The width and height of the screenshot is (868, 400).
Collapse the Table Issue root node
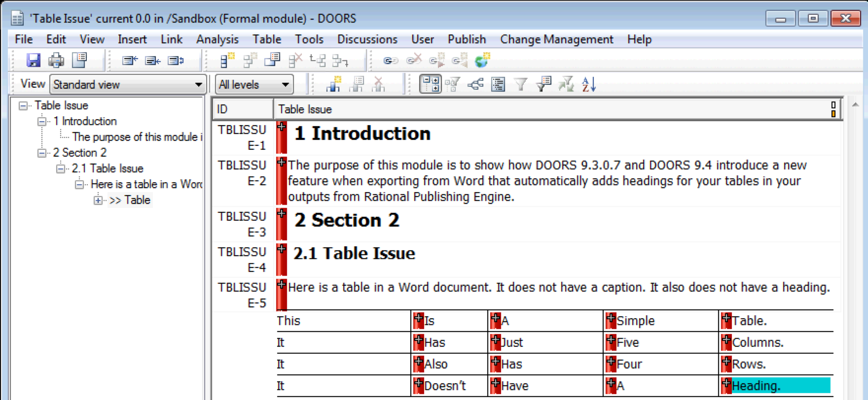coord(23,105)
